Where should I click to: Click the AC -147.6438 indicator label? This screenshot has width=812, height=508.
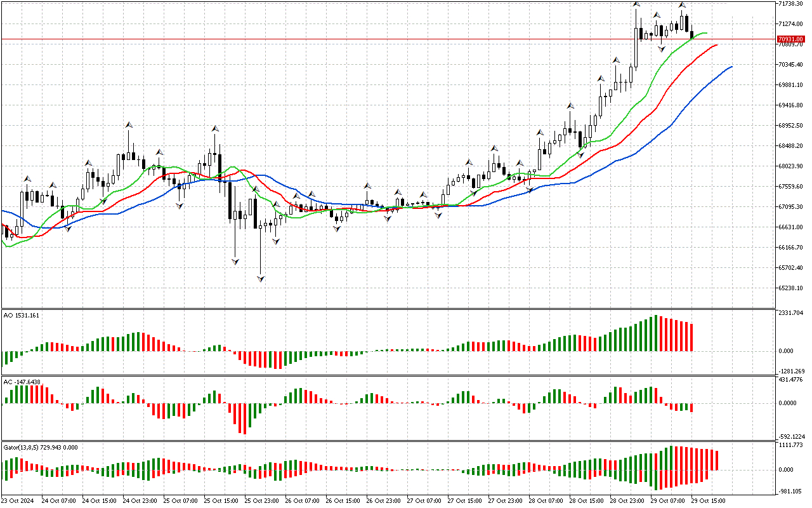pos(22,382)
